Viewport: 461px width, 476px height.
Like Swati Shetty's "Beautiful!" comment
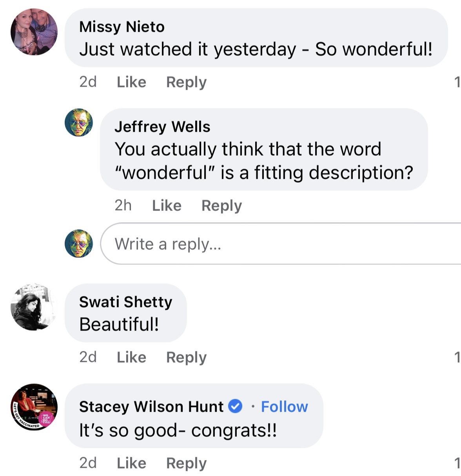point(131,357)
